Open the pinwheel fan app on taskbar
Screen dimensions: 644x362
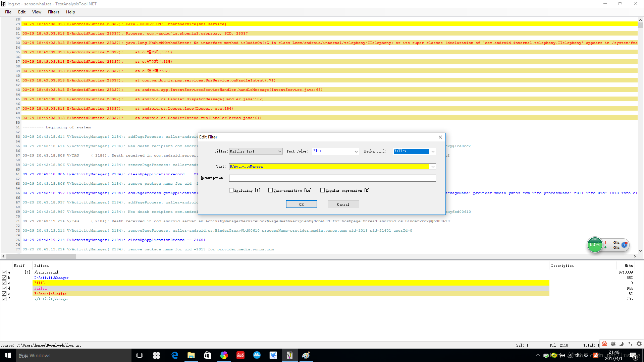pos(157,355)
